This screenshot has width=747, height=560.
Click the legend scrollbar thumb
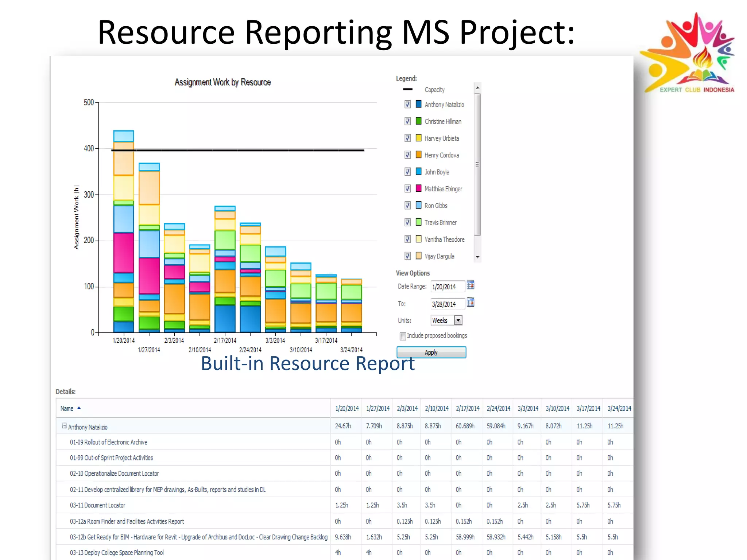pyautogui.click(x=477, y=164)
